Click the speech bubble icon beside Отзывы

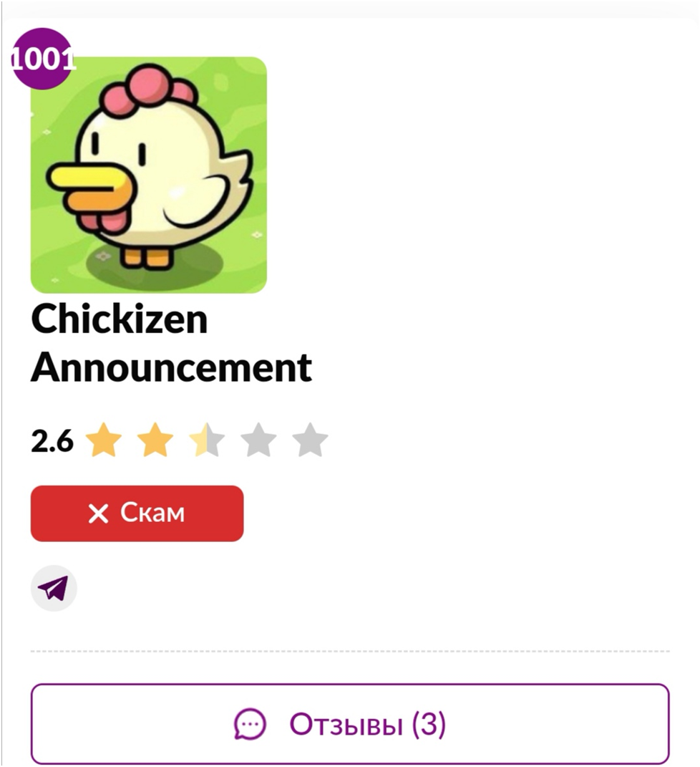(x=251, y=724)
